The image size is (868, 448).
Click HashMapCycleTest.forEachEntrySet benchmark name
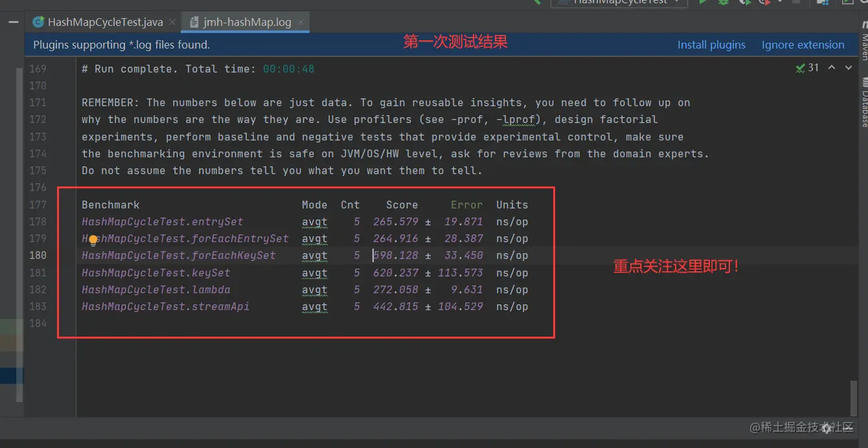click(185, 239)
